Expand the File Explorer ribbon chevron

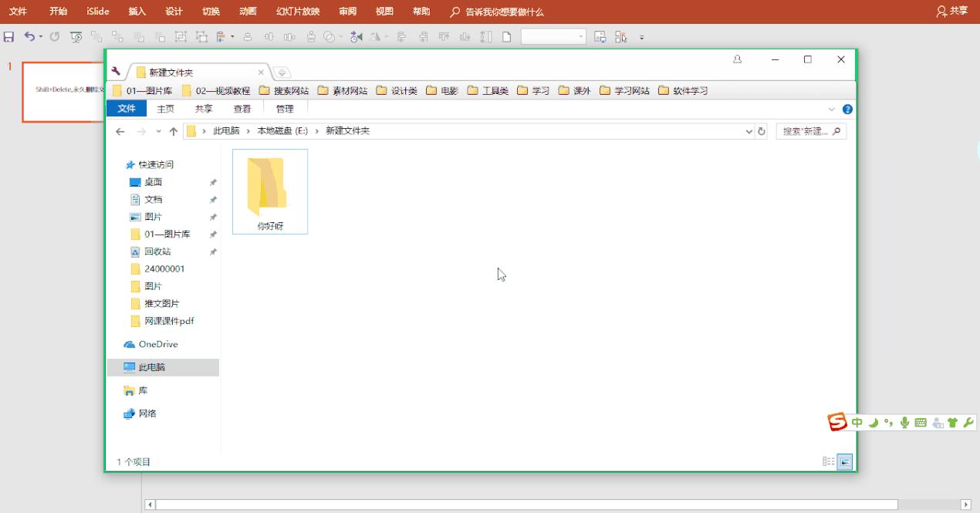[831, 109]
